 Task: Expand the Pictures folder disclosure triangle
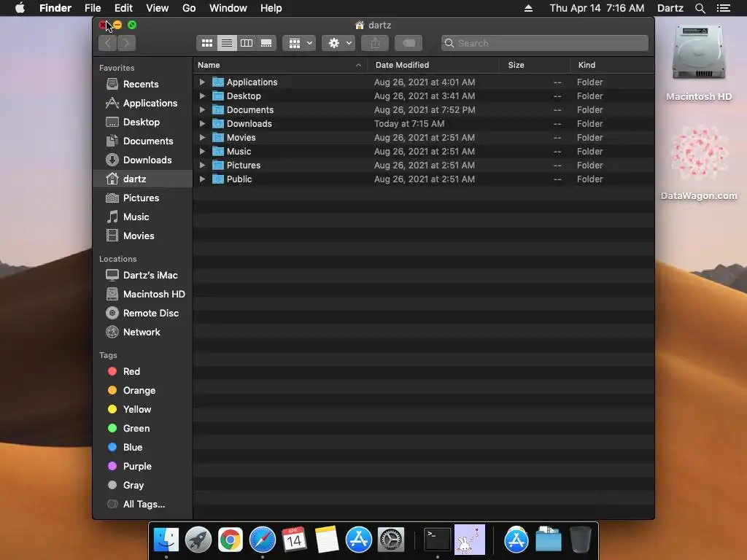[202, 166]
